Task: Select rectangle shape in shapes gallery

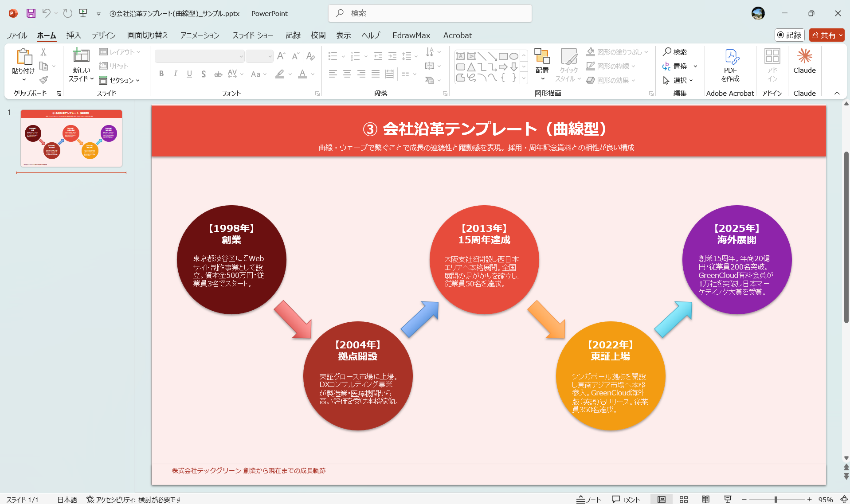Action: point(503,56)
